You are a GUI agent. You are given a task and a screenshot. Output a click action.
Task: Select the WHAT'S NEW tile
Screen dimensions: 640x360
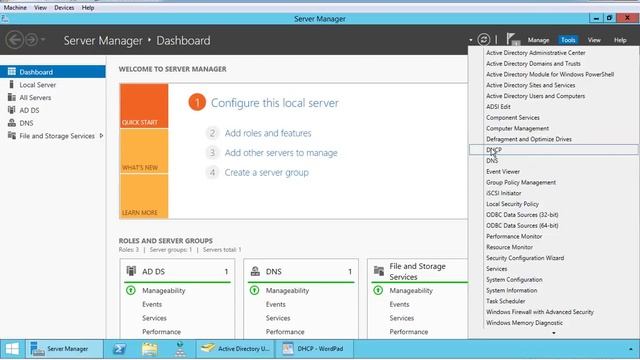(144, 151)
